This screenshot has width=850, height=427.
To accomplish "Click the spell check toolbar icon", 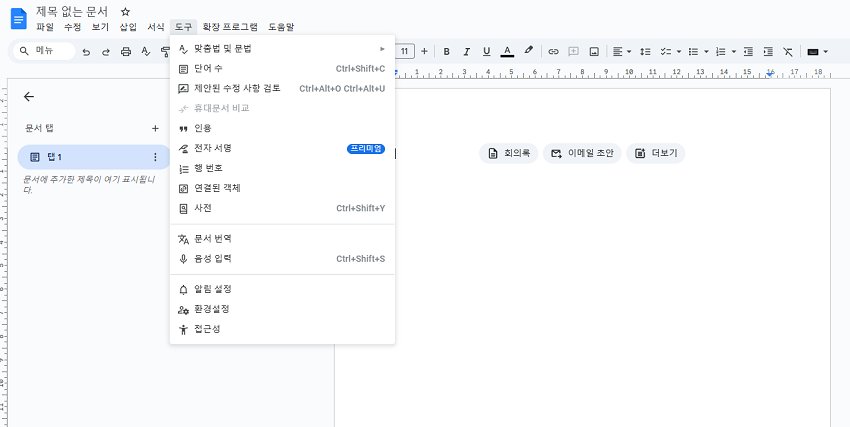I will (145, 51).
